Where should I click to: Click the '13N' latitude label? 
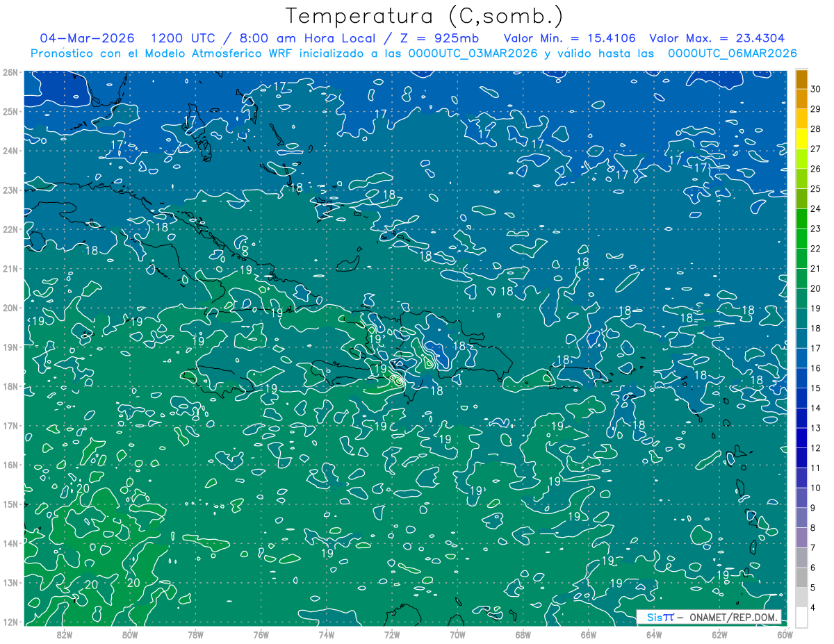10,582
